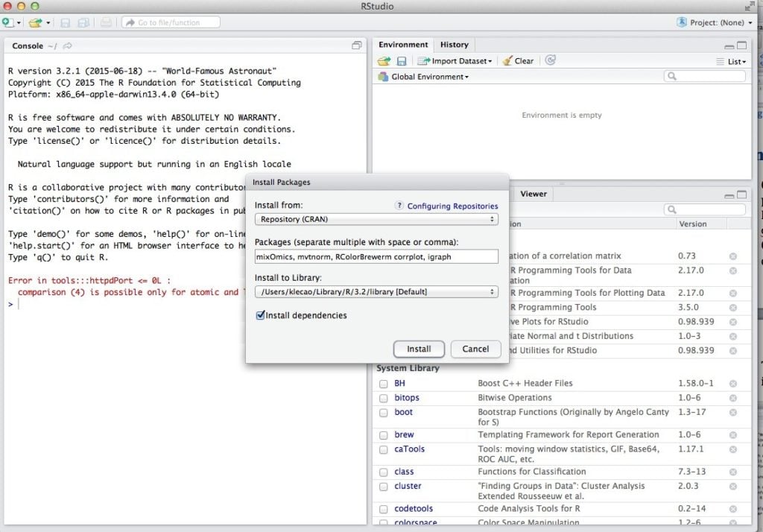Remove the package with version 0.73
This screenshot has height=532, width=763.
[x=733, y=256]
